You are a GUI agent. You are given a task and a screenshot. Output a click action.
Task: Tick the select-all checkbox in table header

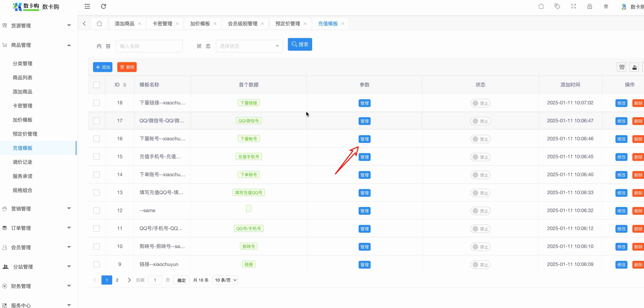click(x=97, y=85)
